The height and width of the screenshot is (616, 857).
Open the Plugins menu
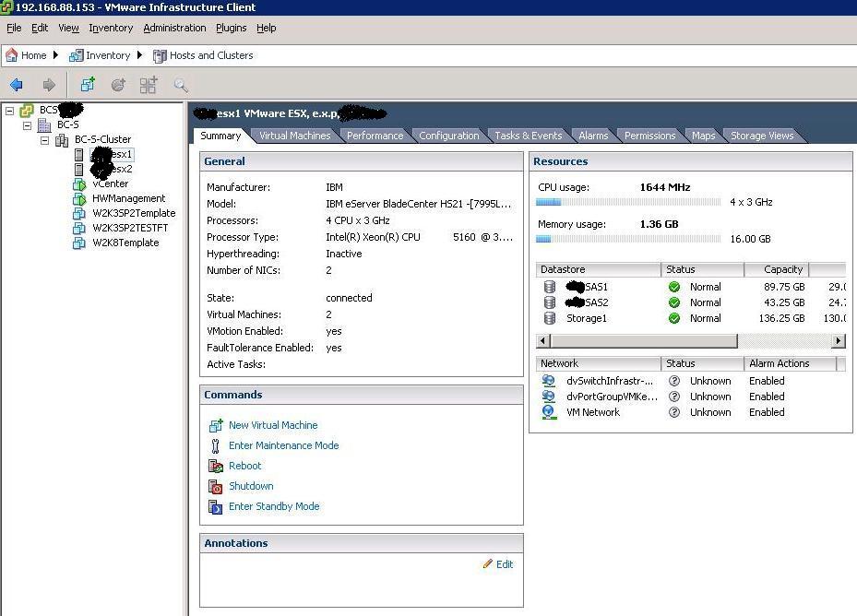(232, 28)
